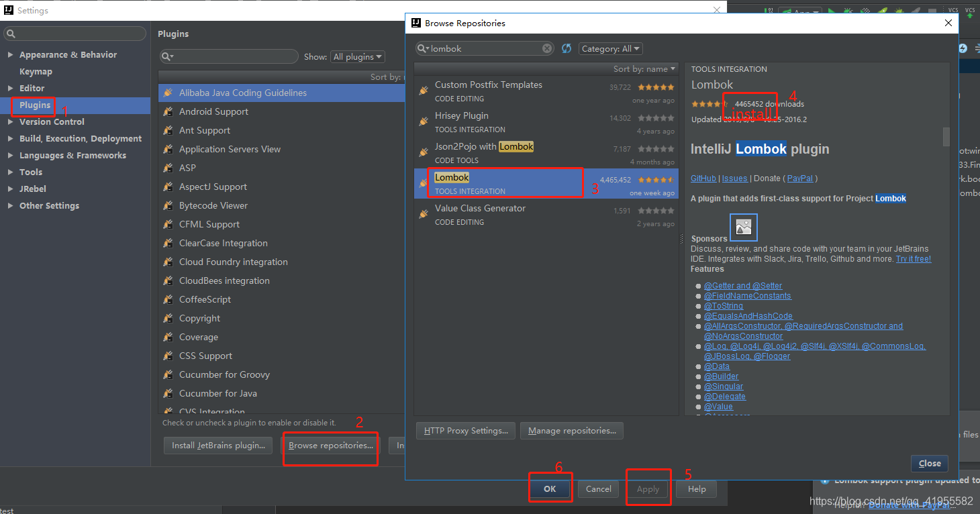This screenshot has width=980, height=514.
Task: Click the plug icon beside Ant Support
Action: coord(168,130)
